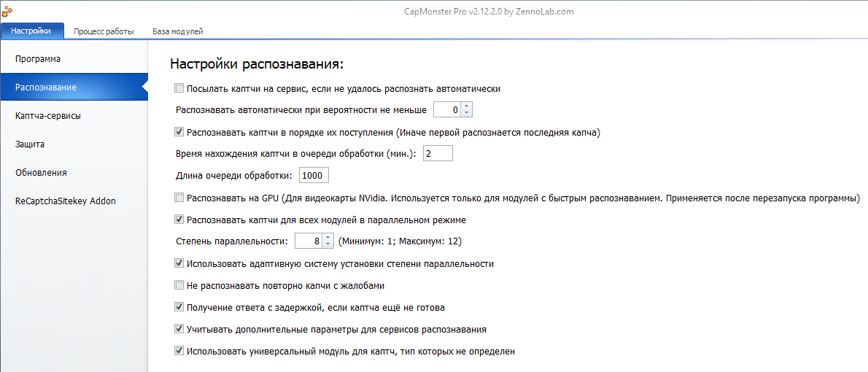Open the Процесс работы tab
Image resolution: width=868 pixels, height=372 pixels.
[104, 31]
